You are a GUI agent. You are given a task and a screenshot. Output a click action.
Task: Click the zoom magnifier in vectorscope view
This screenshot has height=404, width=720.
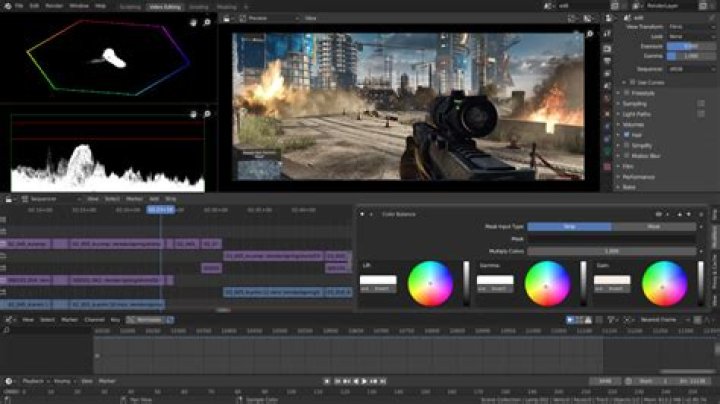coord(207,22)
